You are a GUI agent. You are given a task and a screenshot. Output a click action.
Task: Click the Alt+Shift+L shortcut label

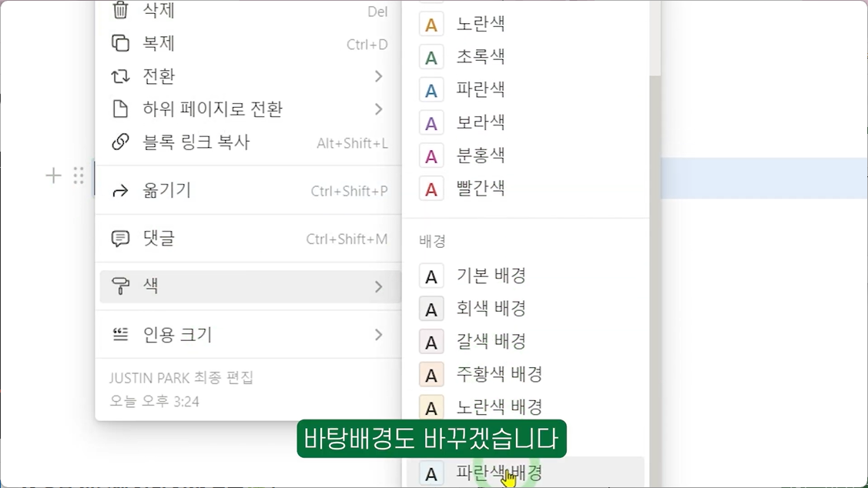(352, 143)
